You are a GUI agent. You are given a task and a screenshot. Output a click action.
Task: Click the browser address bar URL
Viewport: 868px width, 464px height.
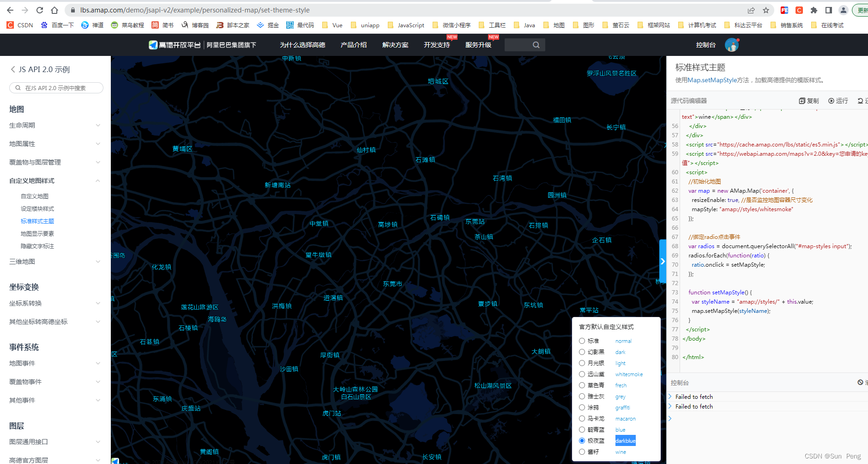click(195, 10)
